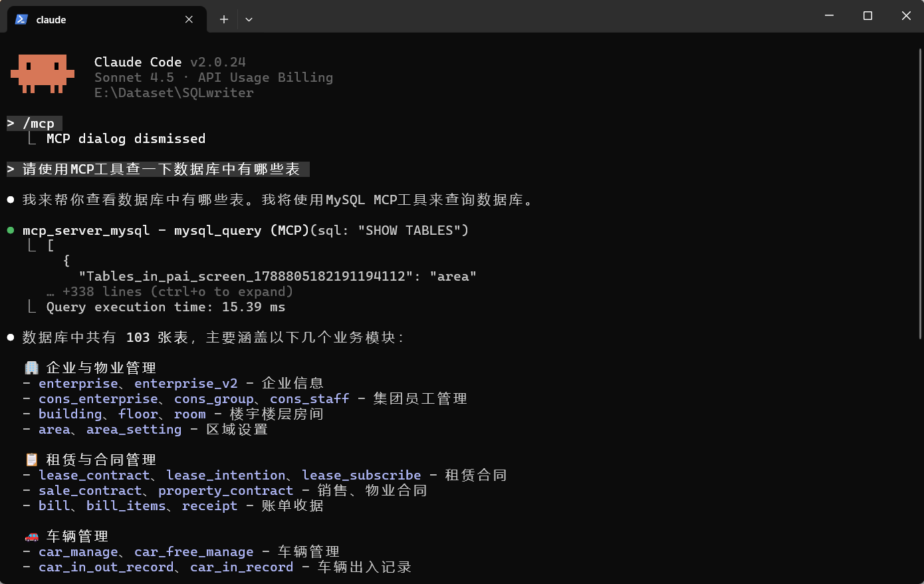
Task: Open the new tab dropdown chevron
Action: (x=249, y=19)
